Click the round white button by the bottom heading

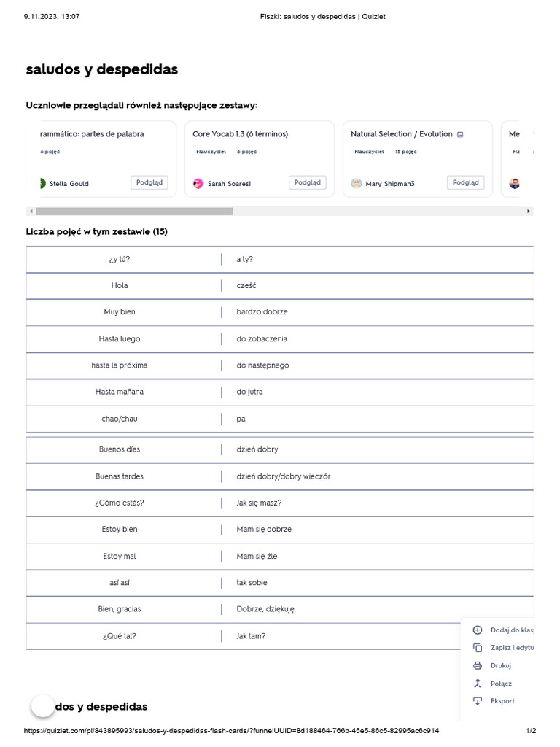coord(43,706)
